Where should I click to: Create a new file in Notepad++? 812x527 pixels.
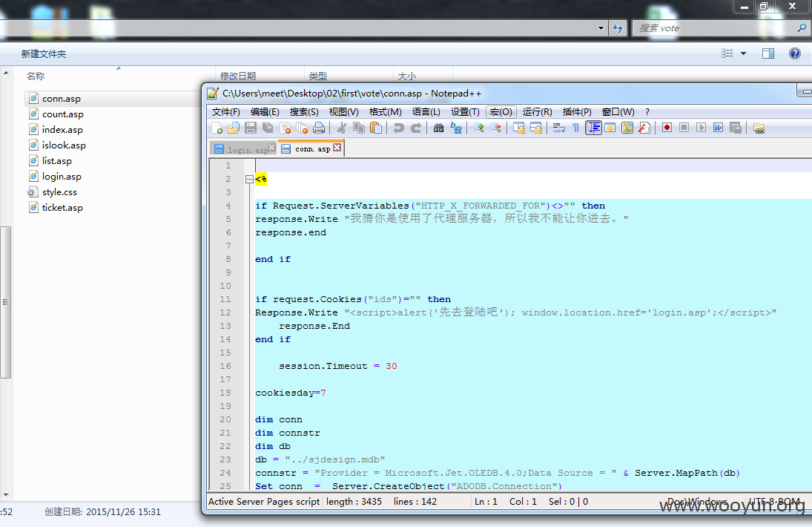[x=217, y=128]
